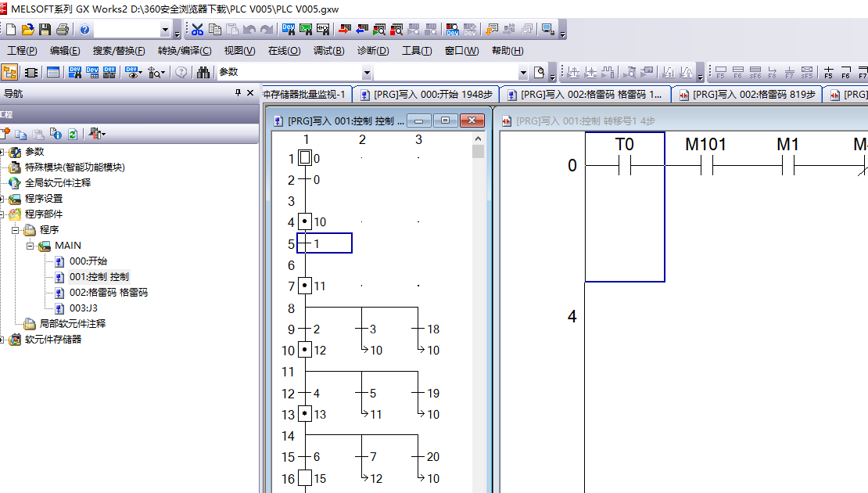
Task: Click the Print icon in toolbar
Action: (x=62, y=30)
